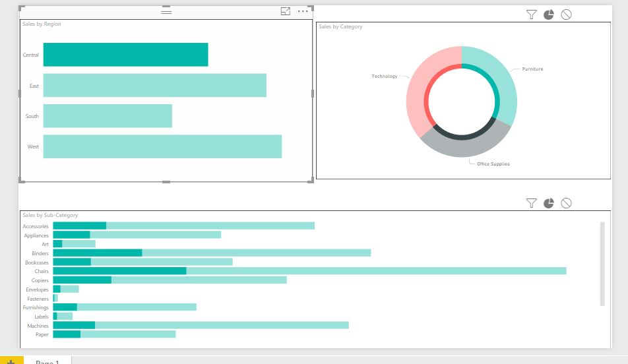Select Highlight interaction pie icon above Sales by Category

coord(548,15)
